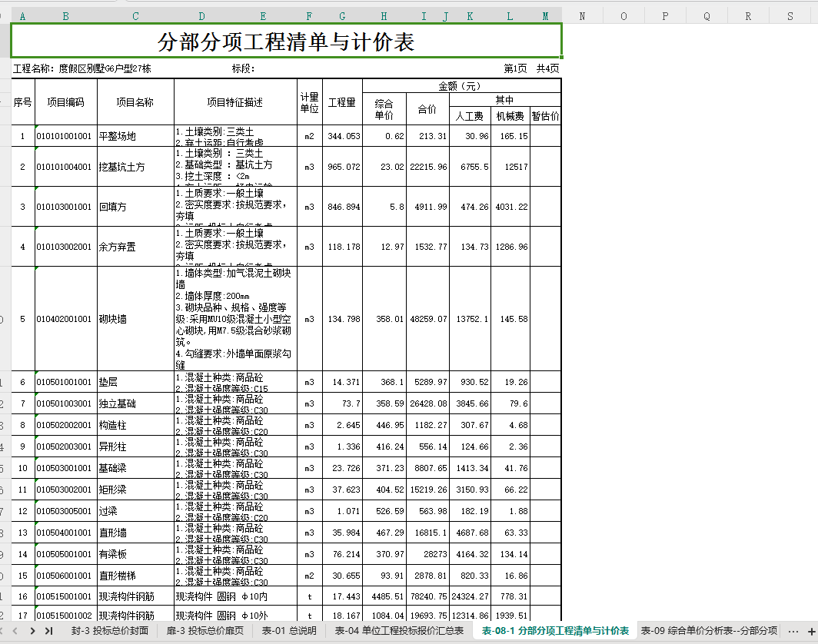Select the 项目编码 header cell
Screen dimensions: 818x644
pos(66,102)
